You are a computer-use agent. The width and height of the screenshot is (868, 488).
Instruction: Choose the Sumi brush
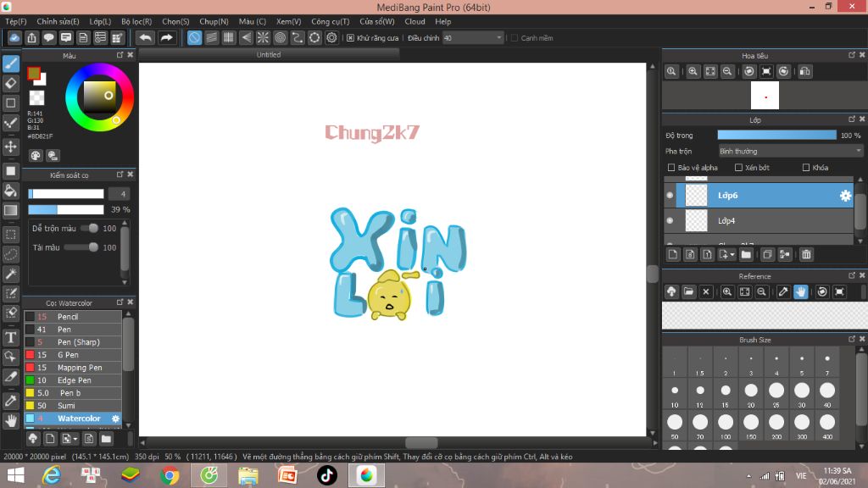point(73,406)
